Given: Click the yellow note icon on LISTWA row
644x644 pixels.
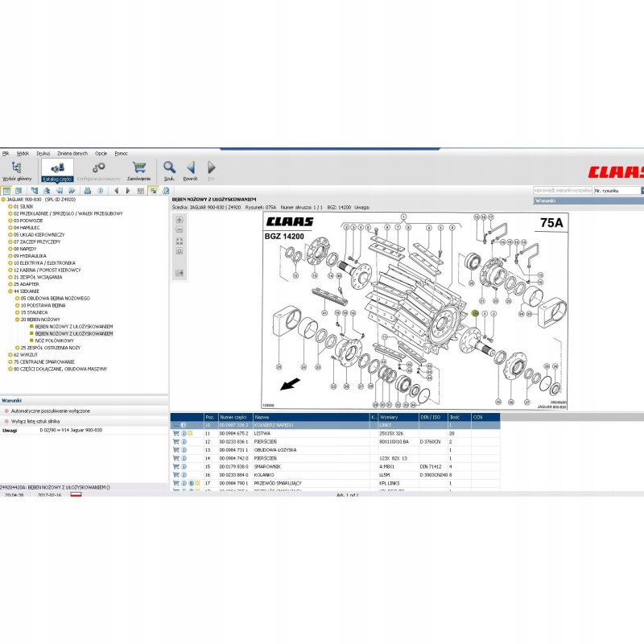Looking at the screenshot, I should (x=190, y=433).
